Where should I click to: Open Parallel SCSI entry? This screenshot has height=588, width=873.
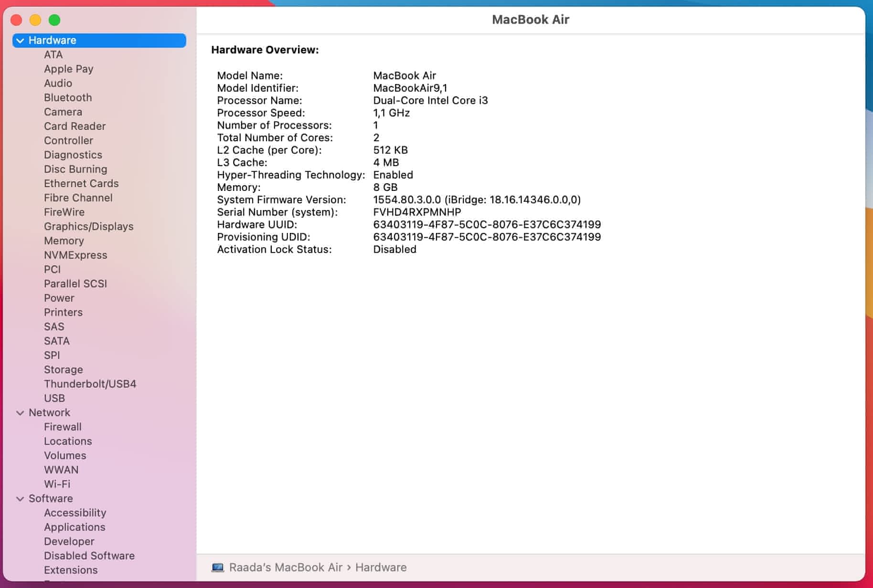(x=75, y=284)
